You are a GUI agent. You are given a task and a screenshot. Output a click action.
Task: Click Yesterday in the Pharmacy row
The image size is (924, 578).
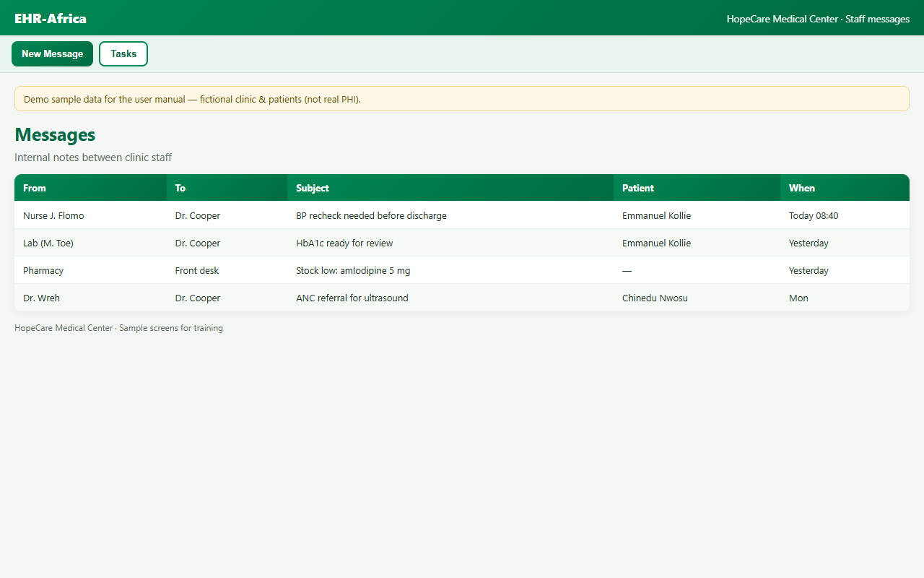pyautogui.click(x=808, y=270)
